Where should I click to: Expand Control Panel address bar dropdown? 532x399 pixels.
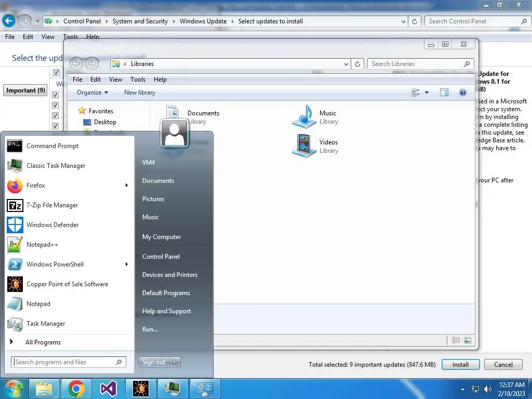point(403,21)
